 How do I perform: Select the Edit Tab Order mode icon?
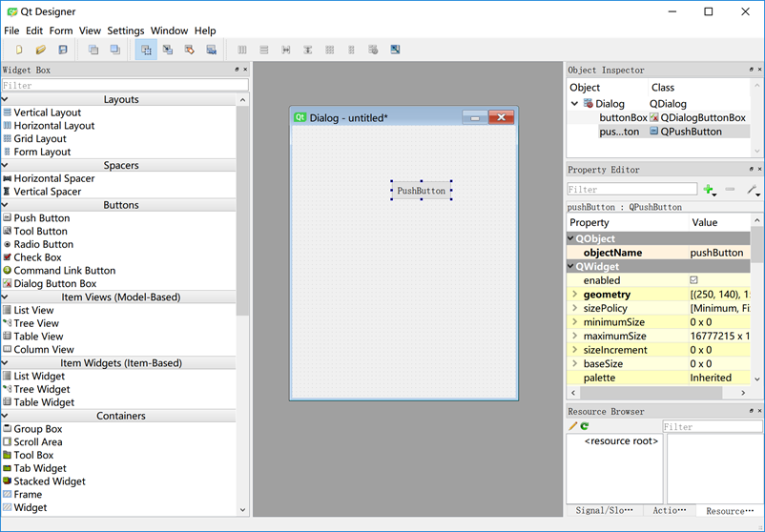[211, 50]
